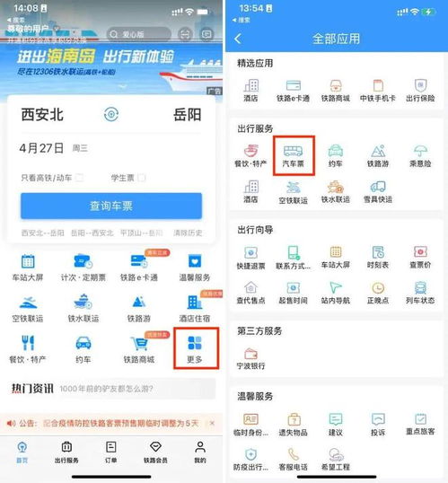This screenshot has width=448, height=483.
Task: Select departure date 4月27日
Action: (41, 148)
